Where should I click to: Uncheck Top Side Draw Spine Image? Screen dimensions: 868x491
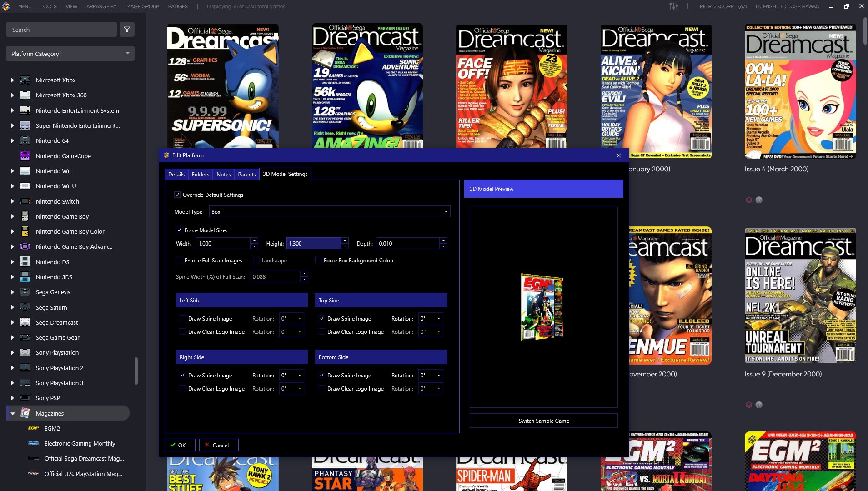coord(322,318)
